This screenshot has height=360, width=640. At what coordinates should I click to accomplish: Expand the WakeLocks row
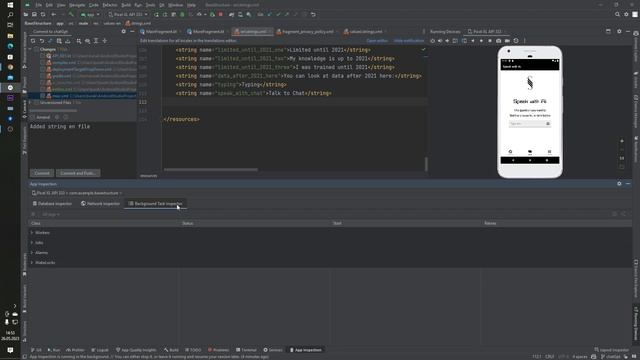pos(32,263)
